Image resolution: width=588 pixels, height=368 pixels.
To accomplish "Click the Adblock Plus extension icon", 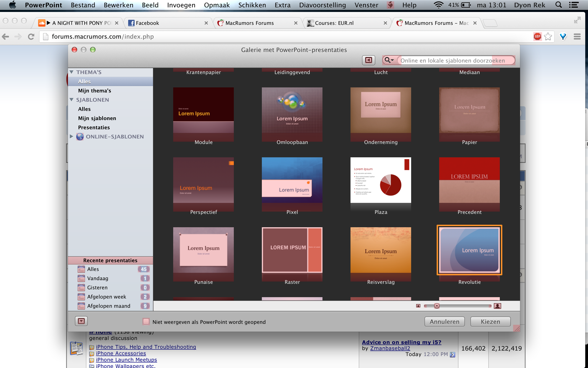I will [537, 37].
